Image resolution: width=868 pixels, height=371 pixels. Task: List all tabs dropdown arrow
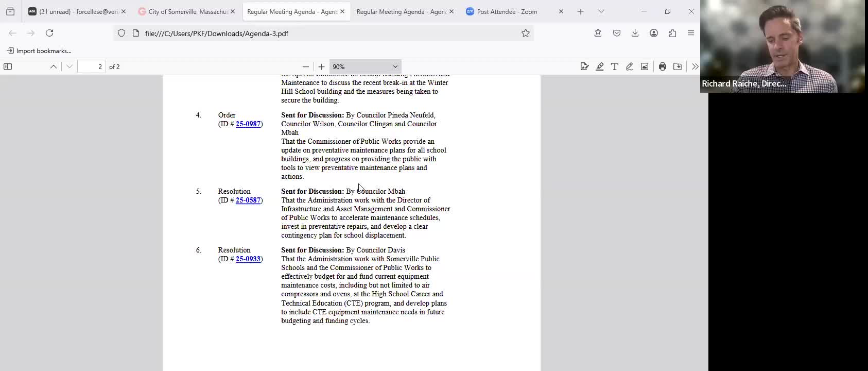click(x=601, y=11)
